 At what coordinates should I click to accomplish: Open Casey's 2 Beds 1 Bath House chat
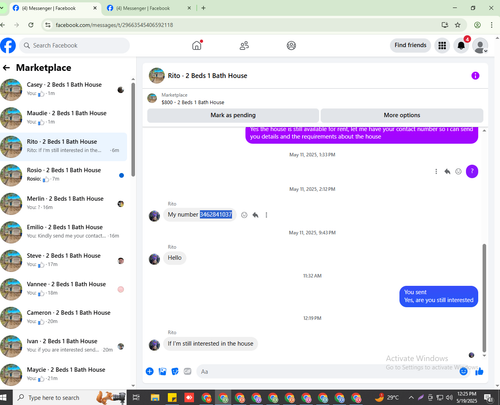(x=63, y=89)
